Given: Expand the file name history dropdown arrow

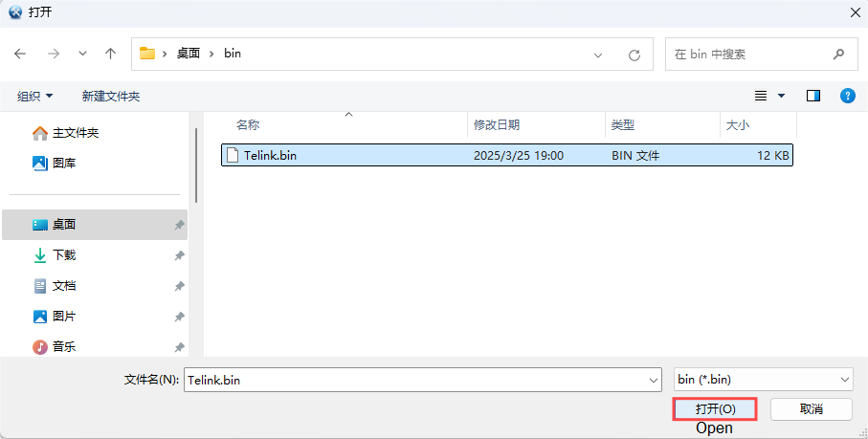Looking at the screenshot, I should point(655,381).
